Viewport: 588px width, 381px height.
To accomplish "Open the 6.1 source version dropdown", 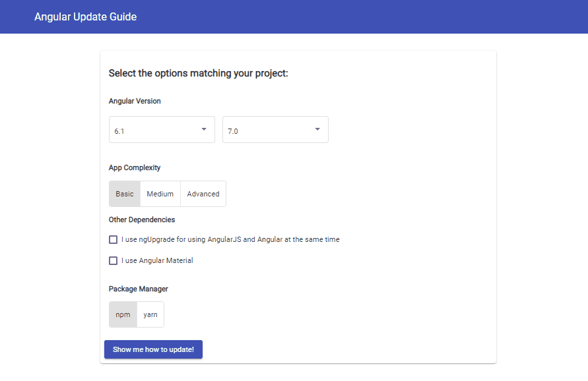I will click(x=162, y=130).
